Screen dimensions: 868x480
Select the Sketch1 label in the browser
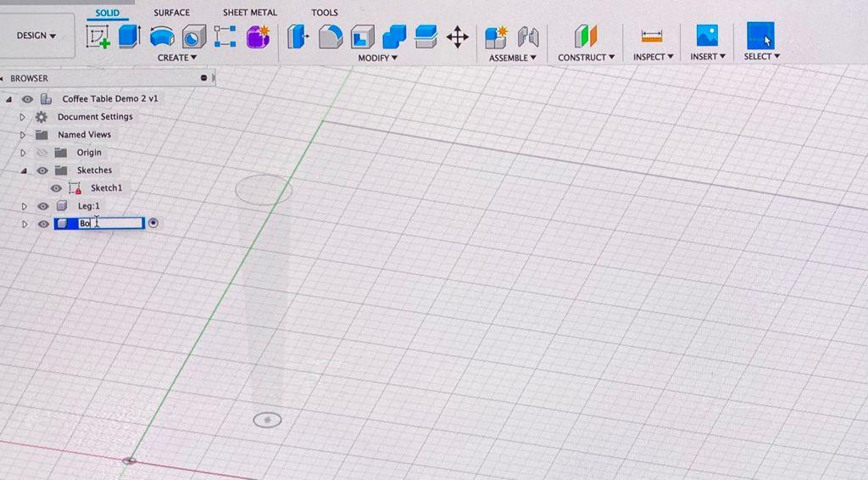point(106,187)
